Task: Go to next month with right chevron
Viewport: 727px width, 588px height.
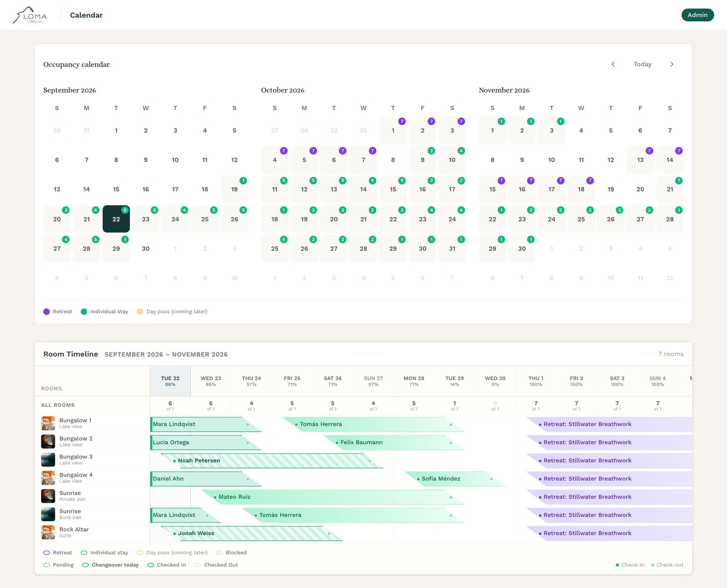Action: pos(672,64)
